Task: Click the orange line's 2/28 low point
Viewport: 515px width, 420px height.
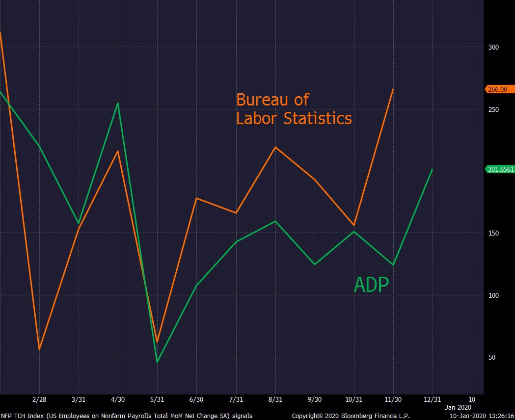Action: [x=39, y=349]
